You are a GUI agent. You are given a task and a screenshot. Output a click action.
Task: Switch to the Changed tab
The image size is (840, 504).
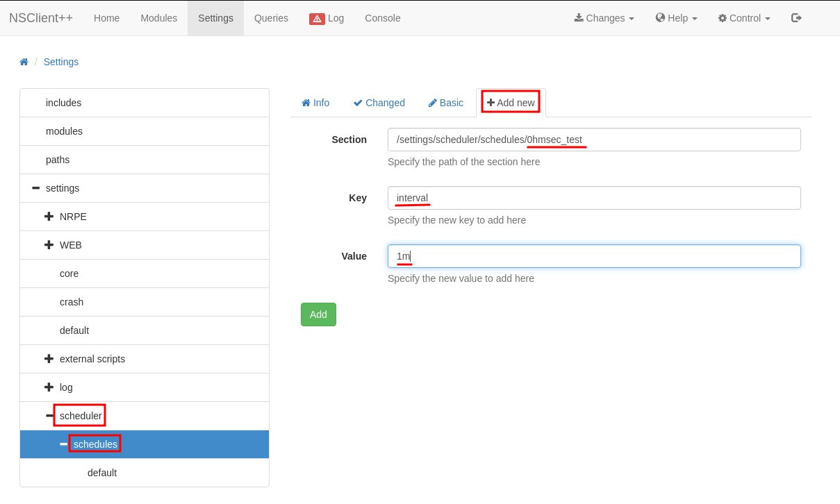pos(379,103)
